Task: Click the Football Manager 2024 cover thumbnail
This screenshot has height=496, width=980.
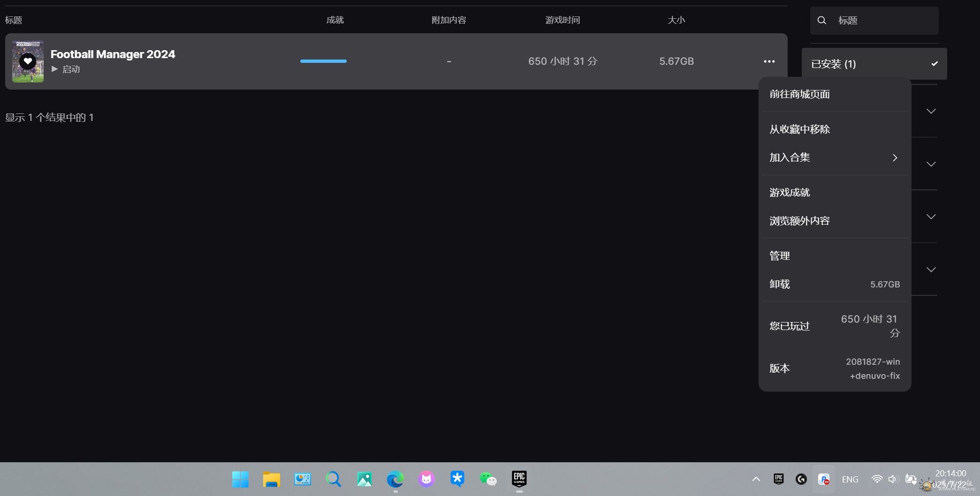Action: (28, 61)
